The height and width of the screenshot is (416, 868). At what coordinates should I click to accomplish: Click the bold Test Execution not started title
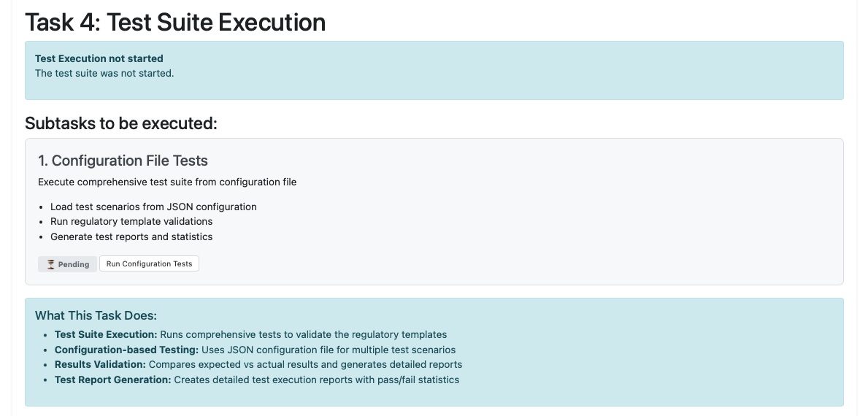click(x=99, y=58)
